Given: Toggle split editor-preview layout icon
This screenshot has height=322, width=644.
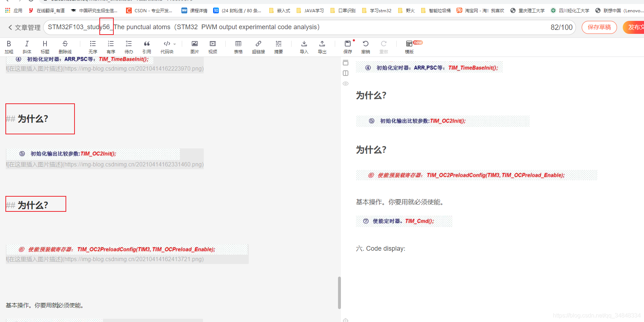Looking at the screenshot, I should [x=346, y=73].
